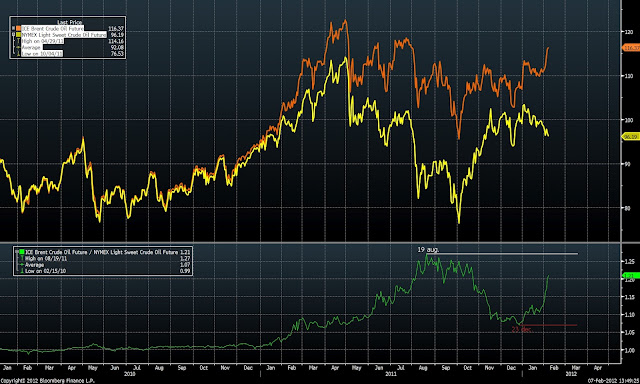Screen dimensions: 640x384
Task: Click the 1.07 ratio average value
Action: [185, 264]
